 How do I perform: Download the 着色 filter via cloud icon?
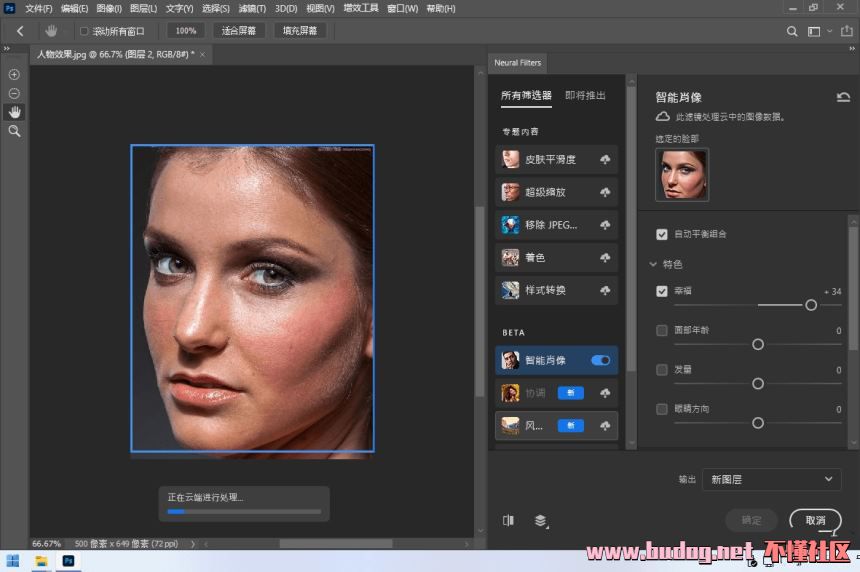coord(605,257)
